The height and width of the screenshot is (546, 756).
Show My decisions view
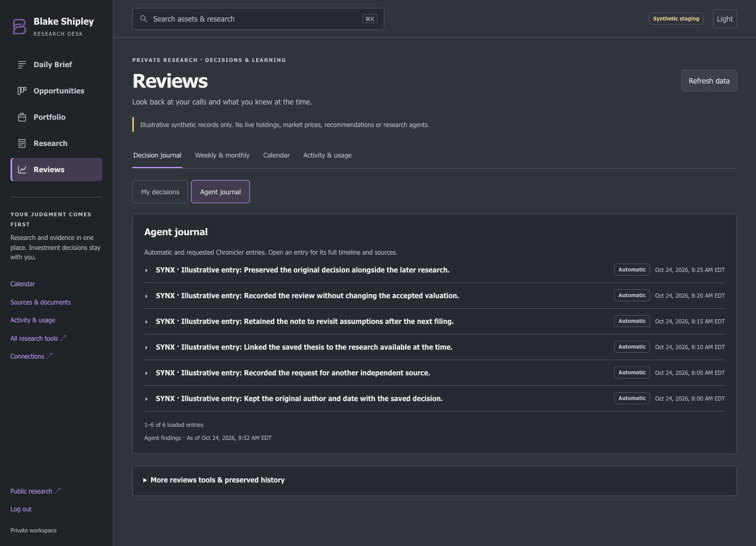coord(160,192)
